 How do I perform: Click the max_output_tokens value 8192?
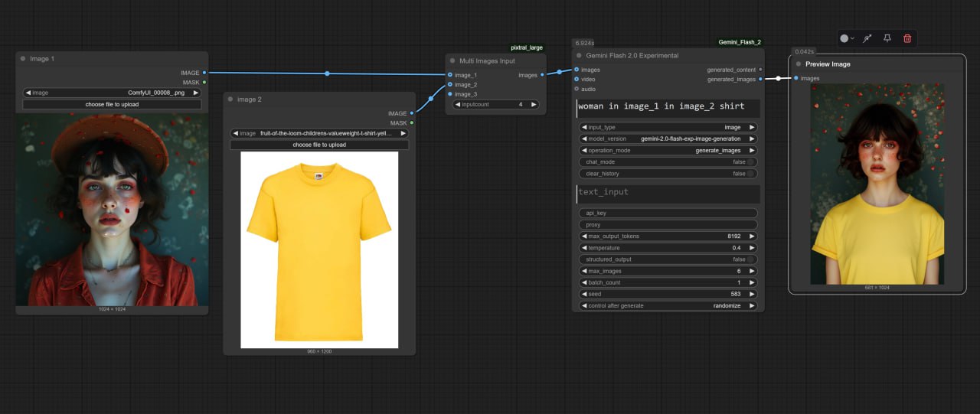(733, 236)
